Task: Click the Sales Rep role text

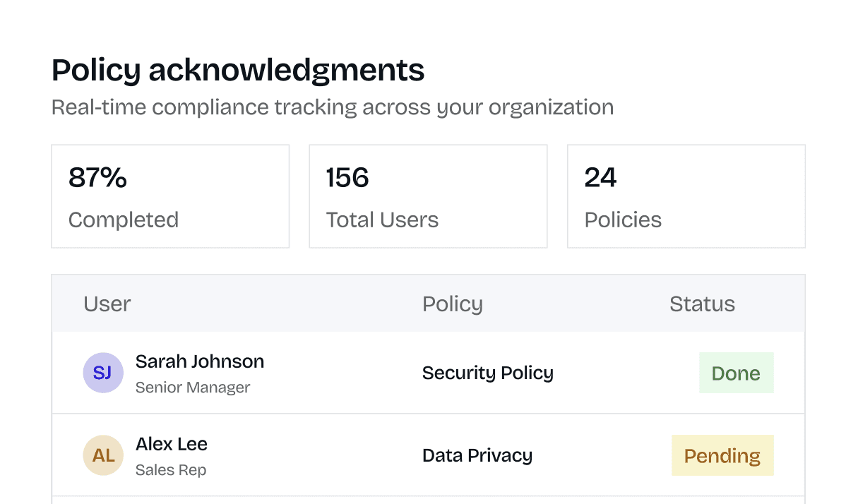Action: tap(171, 470)
